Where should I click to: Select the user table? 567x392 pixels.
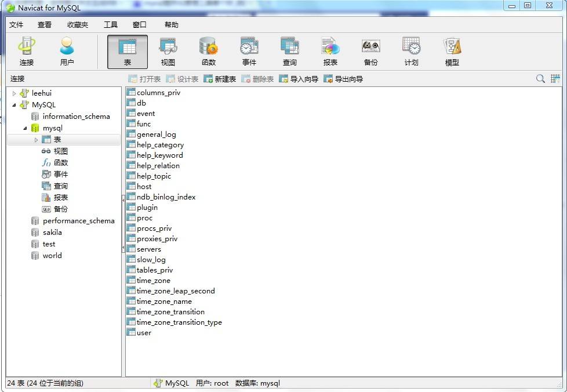click(139, 333)
